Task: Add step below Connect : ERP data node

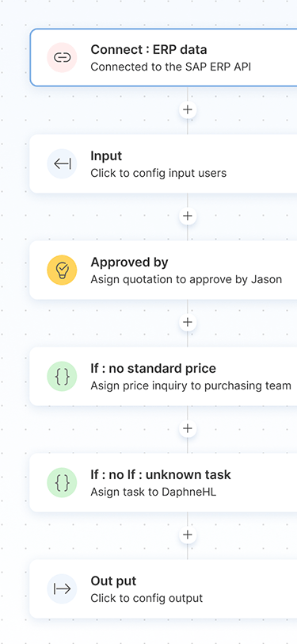Action: (188, 110)
